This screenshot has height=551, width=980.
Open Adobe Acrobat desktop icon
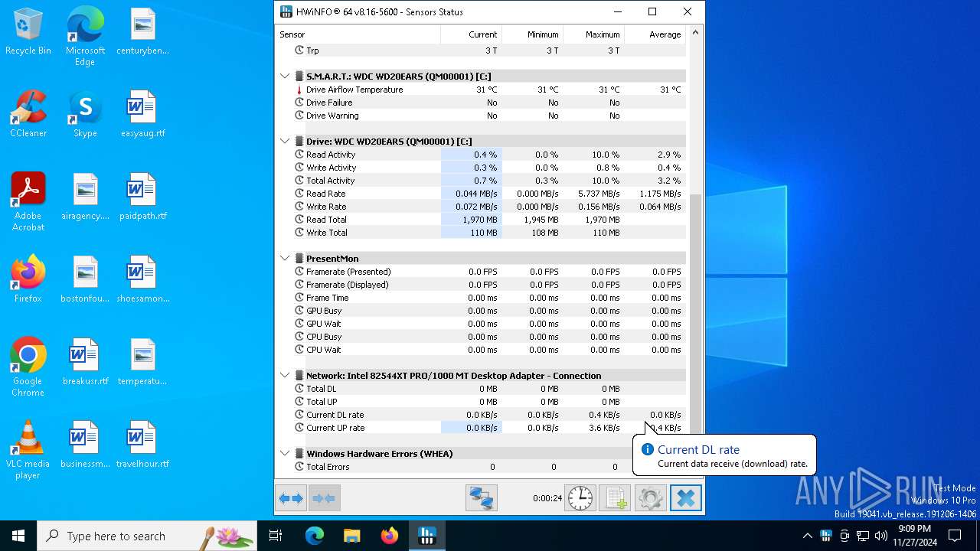(28, 201)
